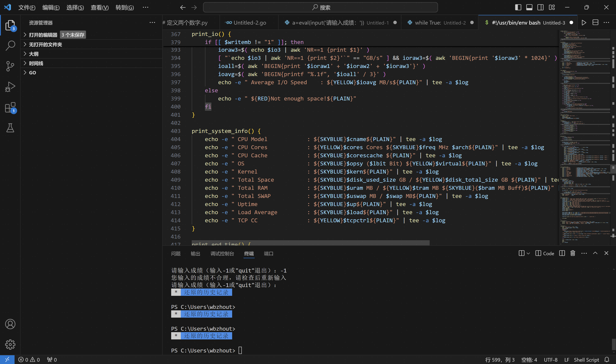Toggle primary side bar visibility
The image size is (616, 364).
[518, 7]
